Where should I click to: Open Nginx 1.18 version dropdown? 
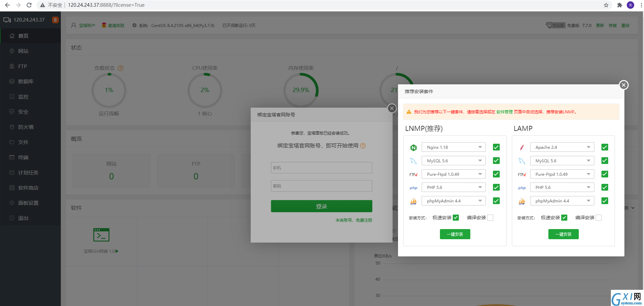(454, 147)
